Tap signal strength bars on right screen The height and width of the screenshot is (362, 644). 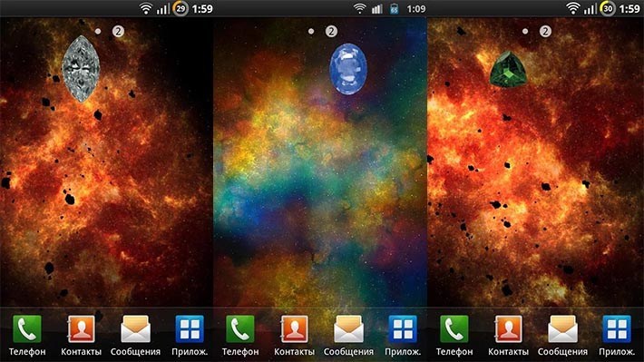coord(590,9)
